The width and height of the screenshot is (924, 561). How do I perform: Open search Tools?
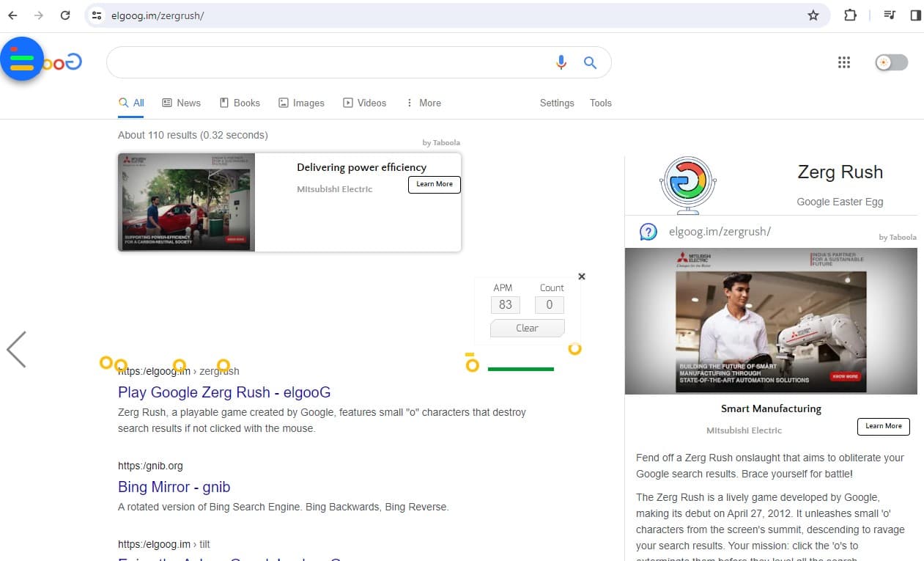click(x=601, y=103)
